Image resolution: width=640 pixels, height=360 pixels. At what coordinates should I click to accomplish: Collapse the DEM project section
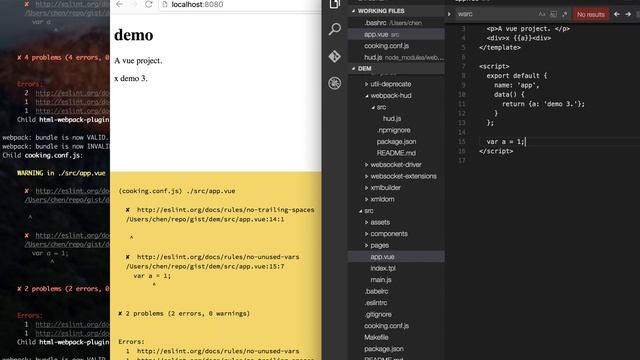tap(353, 69)
